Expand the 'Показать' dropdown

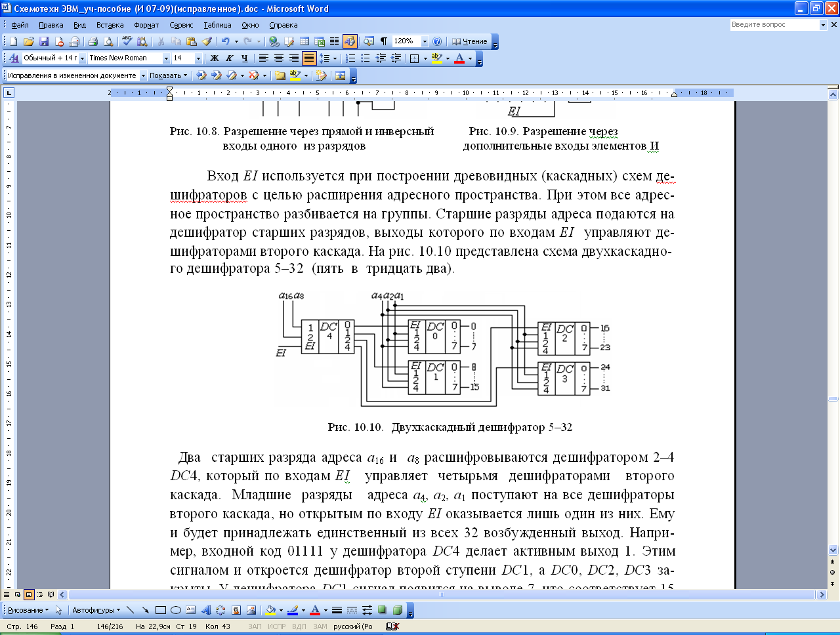pyautogui.click(x=169, y=75)
